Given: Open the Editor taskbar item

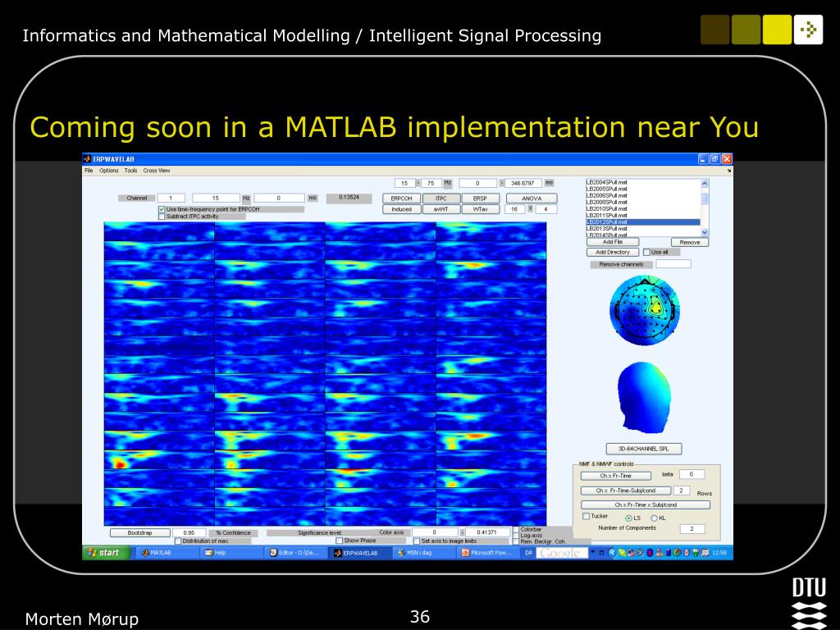Looking at the screenshot, I should pyautogui.click(x=294, y=553).
